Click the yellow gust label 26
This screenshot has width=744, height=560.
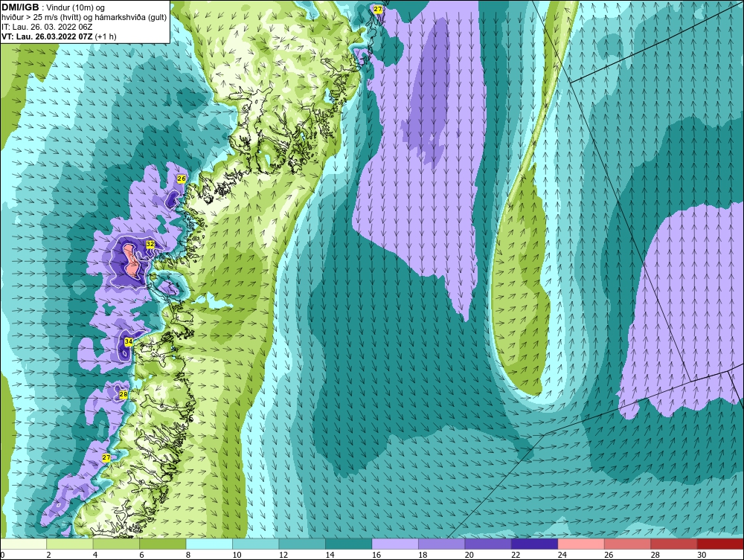(182, 178)
